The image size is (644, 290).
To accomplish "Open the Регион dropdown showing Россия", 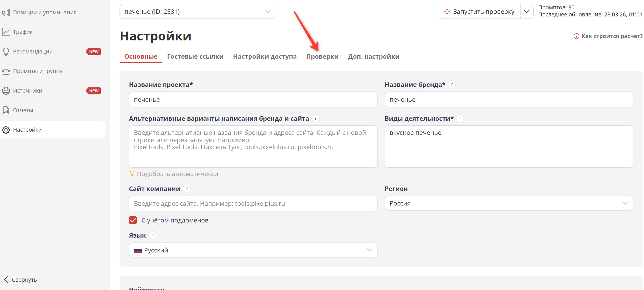I will pos(509,203).
